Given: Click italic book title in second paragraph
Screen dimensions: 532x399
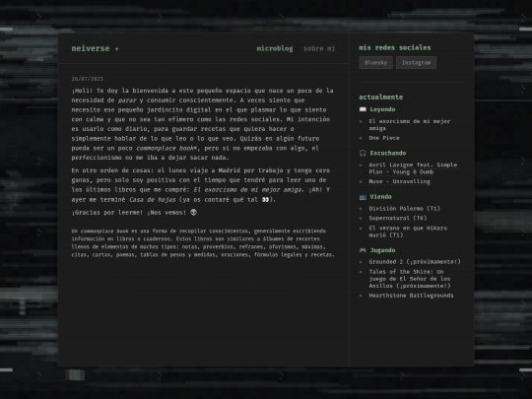Looking at the screenshot, I should click(x=248, y=190).
